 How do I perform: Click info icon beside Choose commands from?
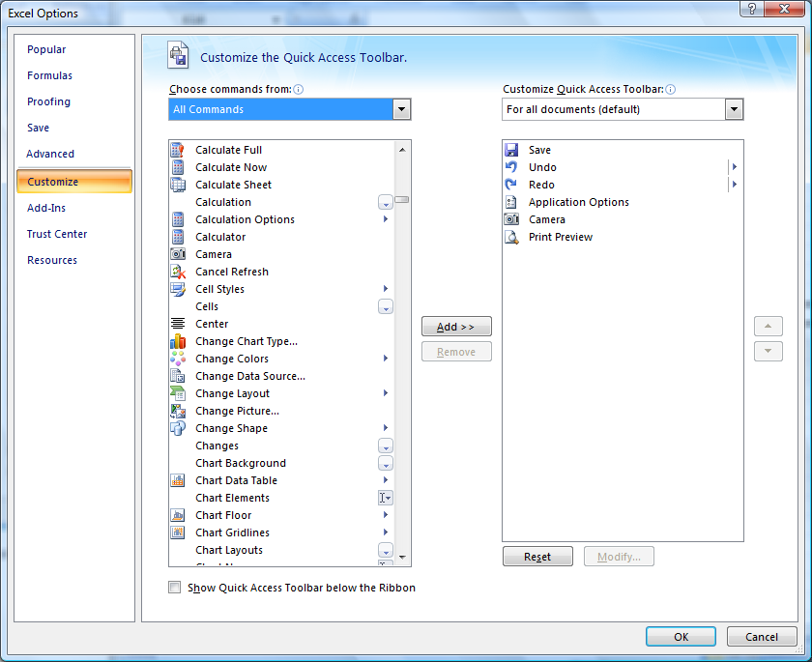point(299,89)
